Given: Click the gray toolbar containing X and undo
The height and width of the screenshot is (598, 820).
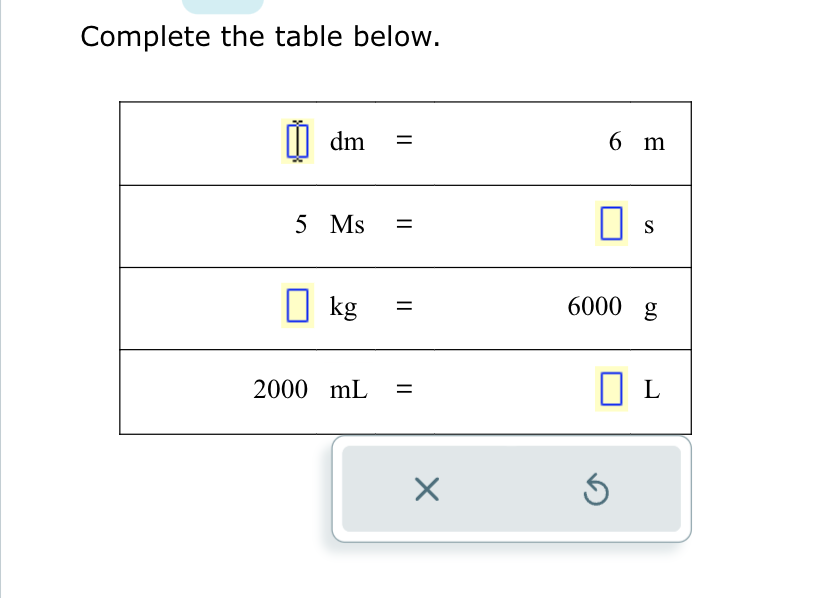Looking at the screenshot, I should point(511,489).
